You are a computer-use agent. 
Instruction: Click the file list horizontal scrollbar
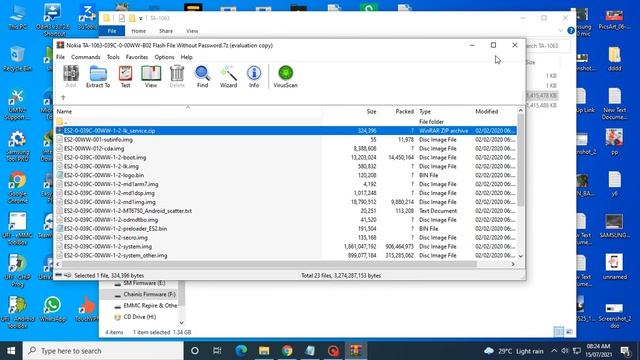click(x=269, y=264)
